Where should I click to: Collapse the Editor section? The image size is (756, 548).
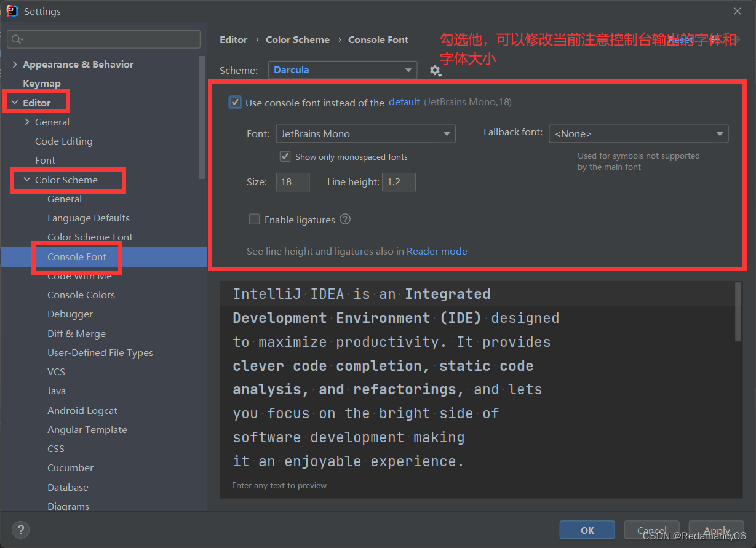(15, 103)
